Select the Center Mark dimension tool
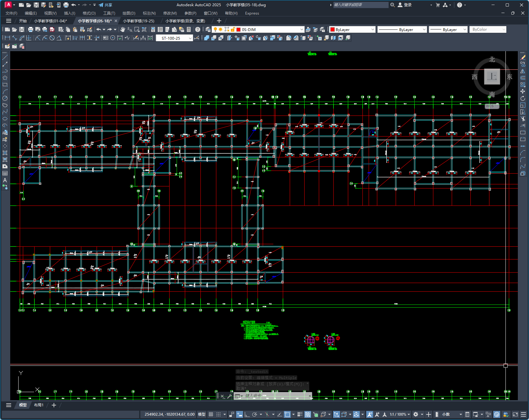This screenshot has height=420, width=529. coord(113,38)
